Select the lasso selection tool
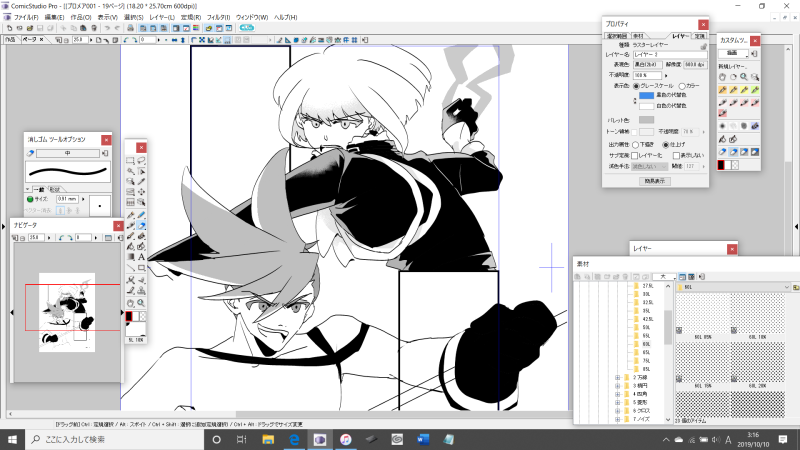Screen dimensions: 800x450 pyautogui.click(x=141, y=160)
